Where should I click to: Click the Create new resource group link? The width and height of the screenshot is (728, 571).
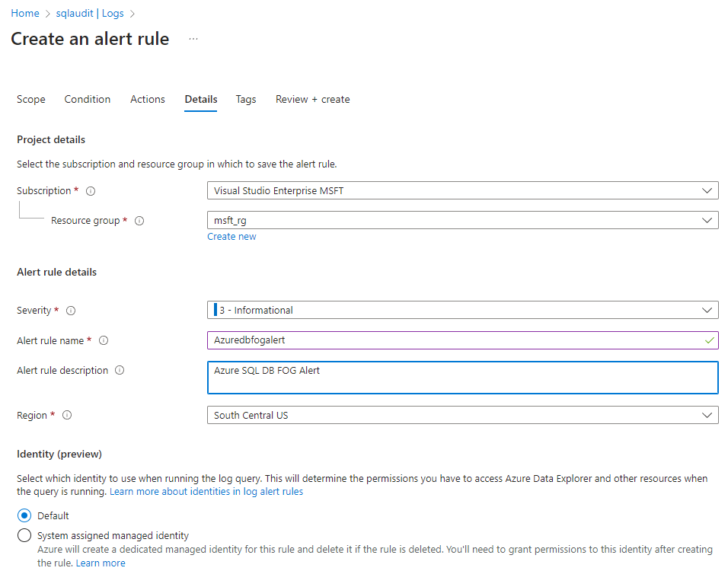click(x=231, y=237)
